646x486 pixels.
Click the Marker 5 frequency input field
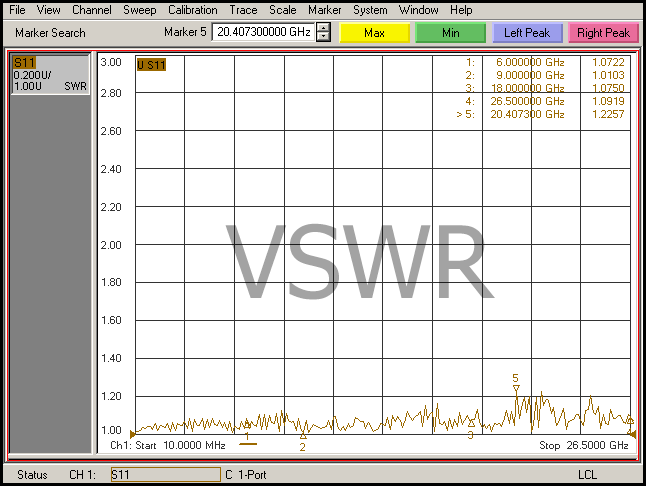pyautogui.click(x=264, y=32)
